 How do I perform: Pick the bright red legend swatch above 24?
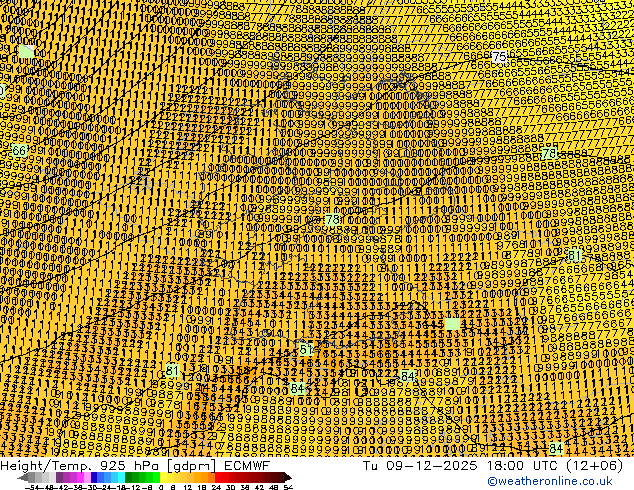(x=218, y=478)
